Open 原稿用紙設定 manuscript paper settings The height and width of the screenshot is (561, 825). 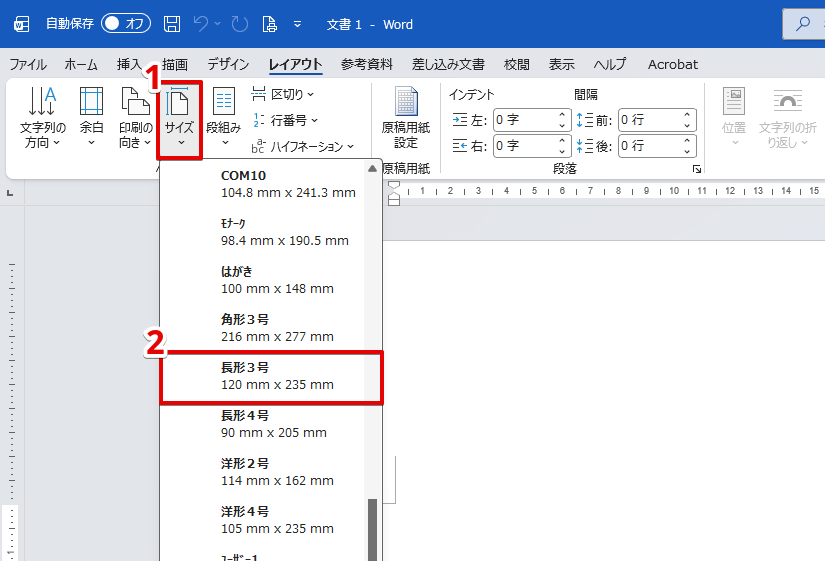pyautogui.click(x=405, y=118)
